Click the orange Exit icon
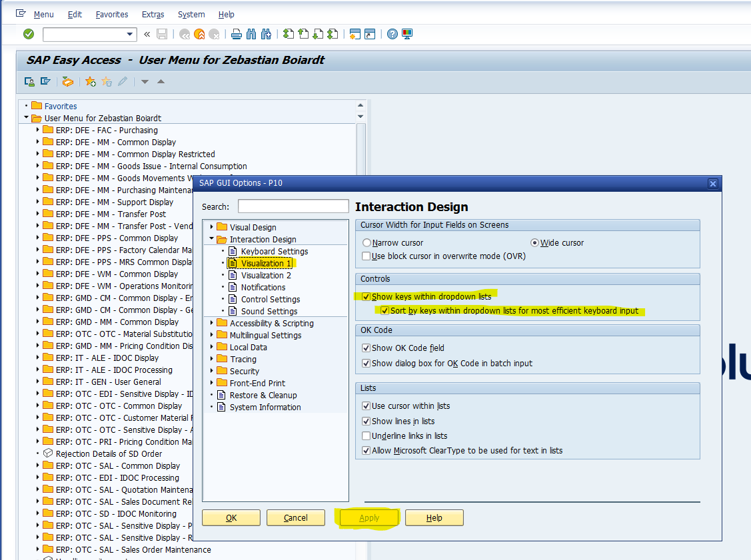751x560 pixels. click(x=199, y=34)
